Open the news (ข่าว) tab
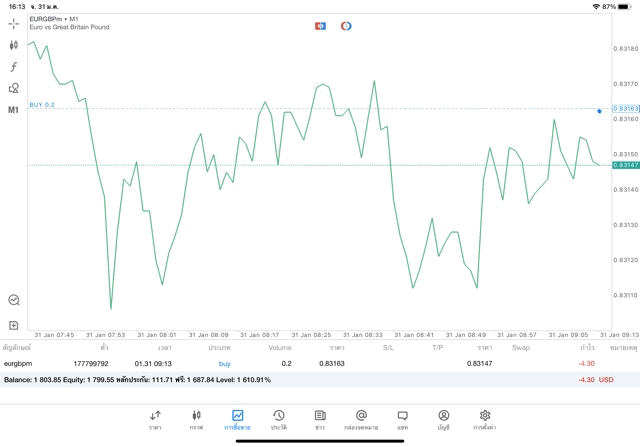 pyautogui.click(x=320, y=419)
